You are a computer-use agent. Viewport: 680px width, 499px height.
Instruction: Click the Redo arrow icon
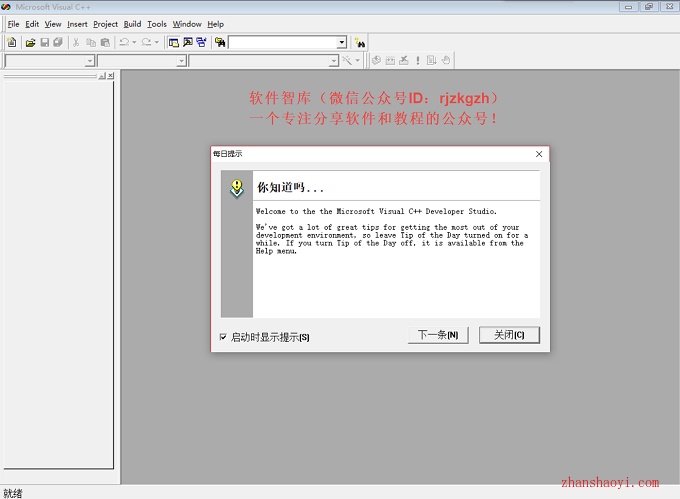pos(147,42)
